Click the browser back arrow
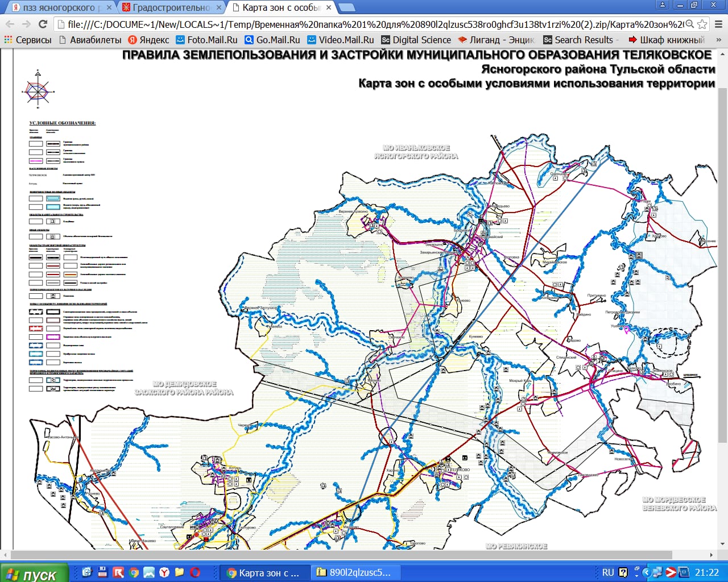Screen dimensions: 728x582 pos(10,24)
